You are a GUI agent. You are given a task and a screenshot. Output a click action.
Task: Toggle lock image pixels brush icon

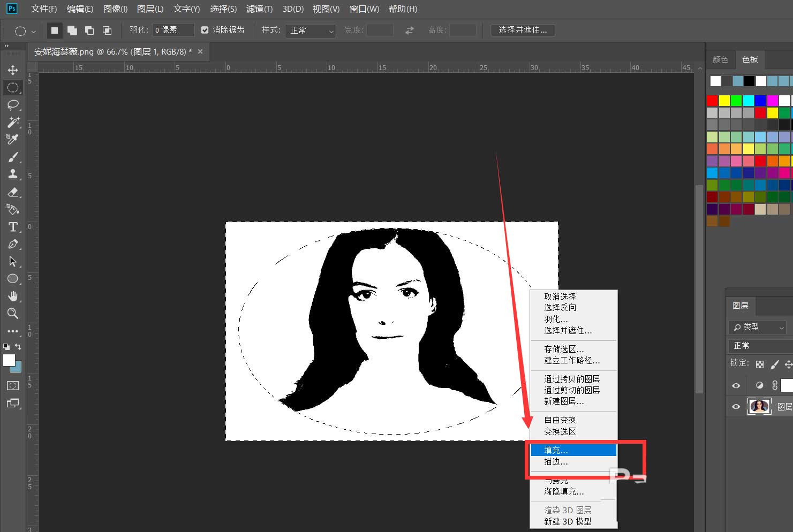coord(774,364)
